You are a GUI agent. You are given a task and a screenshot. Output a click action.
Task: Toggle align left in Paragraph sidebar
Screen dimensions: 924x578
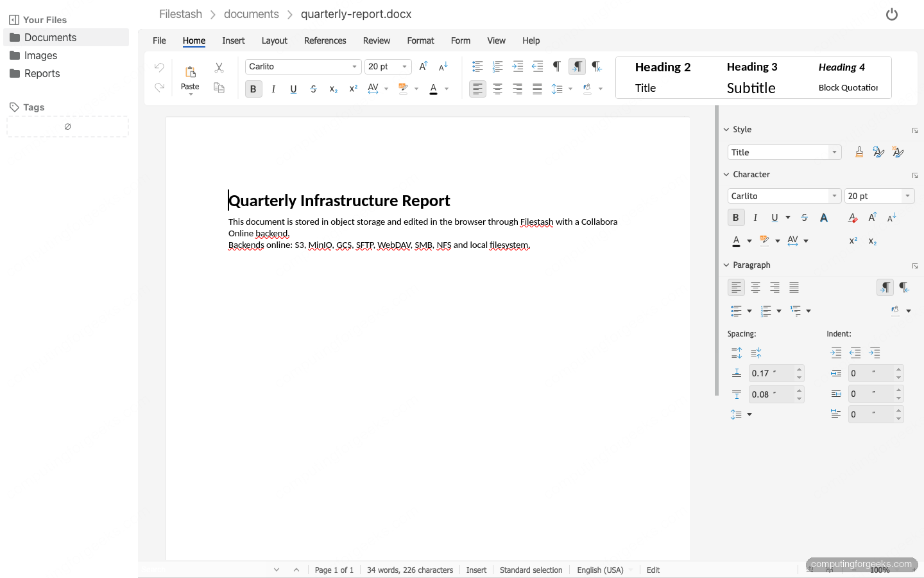(x=736, y=287)
